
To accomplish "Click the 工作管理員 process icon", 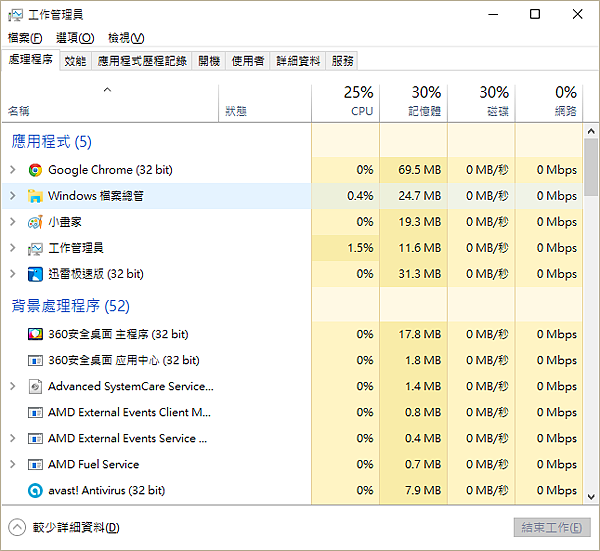I will point(35,248).
